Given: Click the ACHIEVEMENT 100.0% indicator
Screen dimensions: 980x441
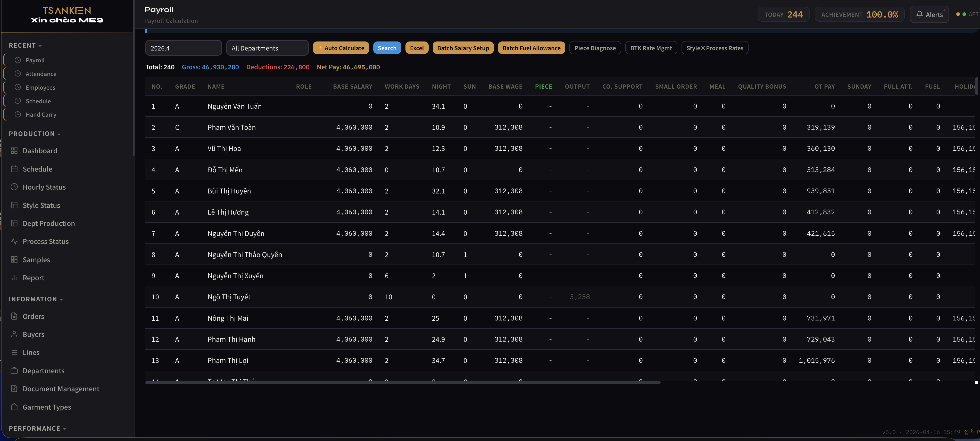Looking at the screenshot, I should (x=859, y=14).
